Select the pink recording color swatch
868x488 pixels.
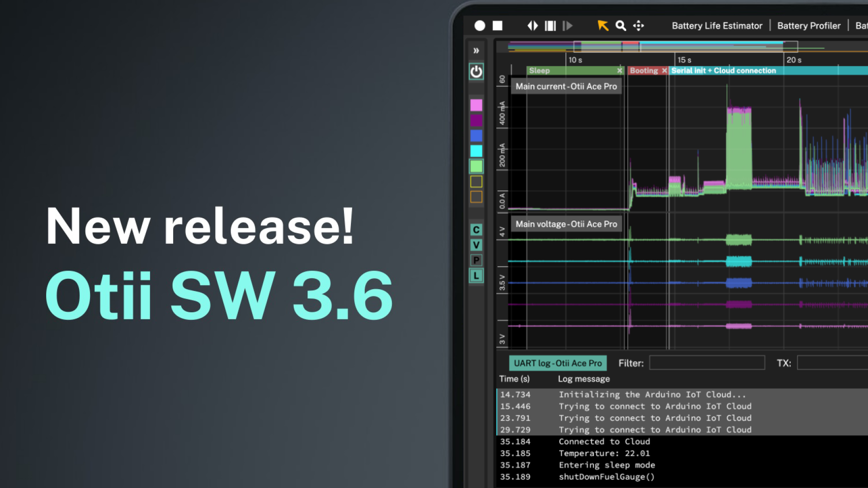(x=476, y=105)
